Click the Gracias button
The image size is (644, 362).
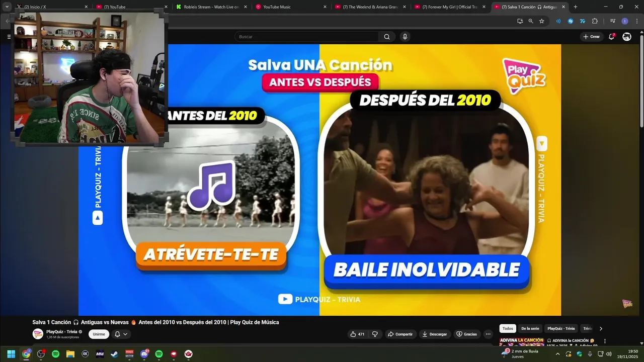pos(467,334)
